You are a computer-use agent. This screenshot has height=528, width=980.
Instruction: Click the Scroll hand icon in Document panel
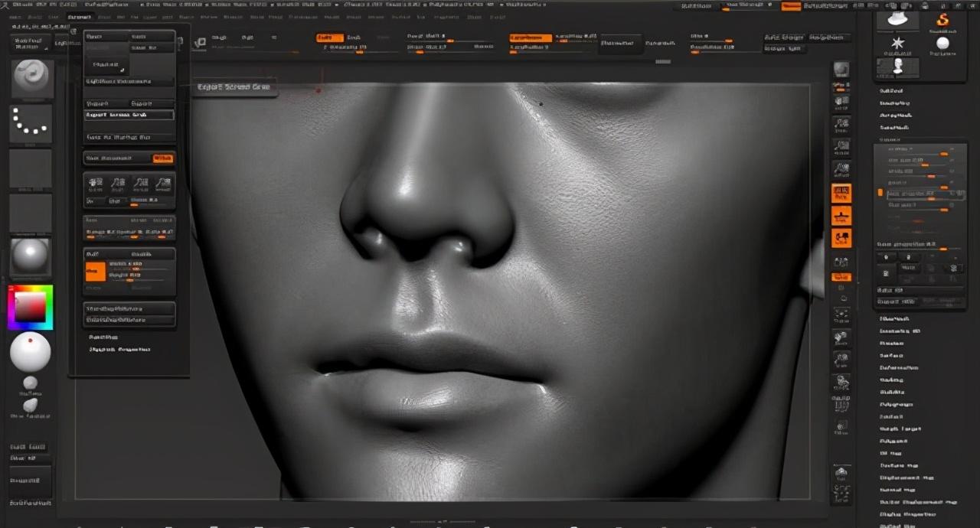95,184
